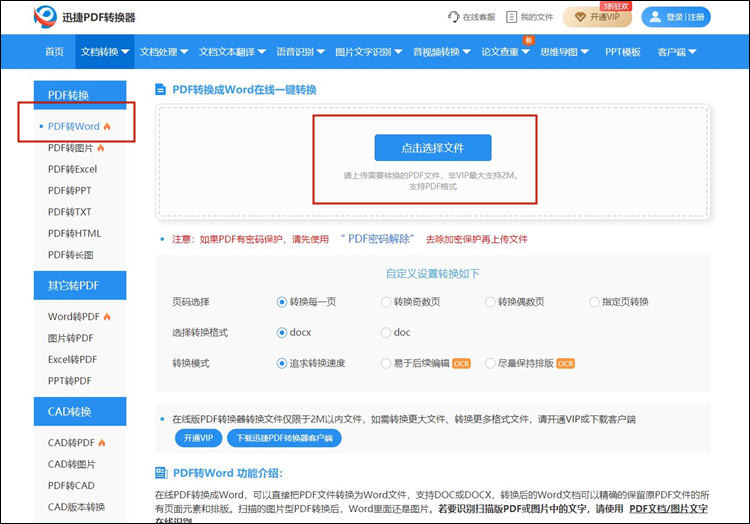Expand 客户端 dropdown menu

tap(676, 52)
